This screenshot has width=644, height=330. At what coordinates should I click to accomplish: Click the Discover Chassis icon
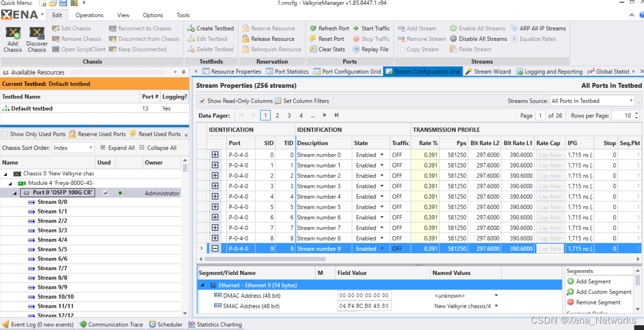37,34
